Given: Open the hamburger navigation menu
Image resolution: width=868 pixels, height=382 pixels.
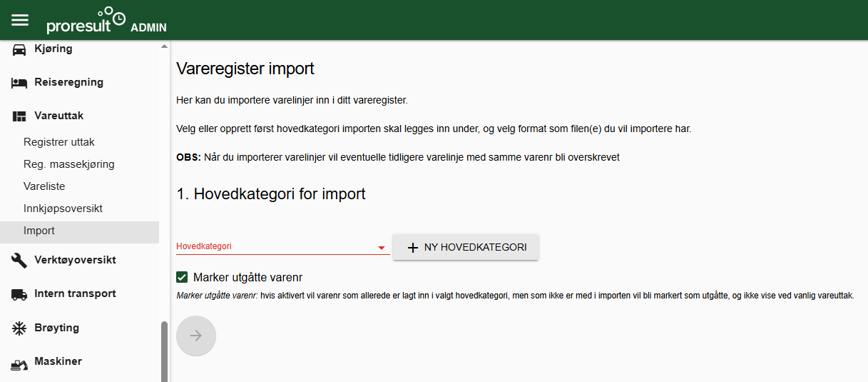Looking at the screenshot, I should pos(20,20).
